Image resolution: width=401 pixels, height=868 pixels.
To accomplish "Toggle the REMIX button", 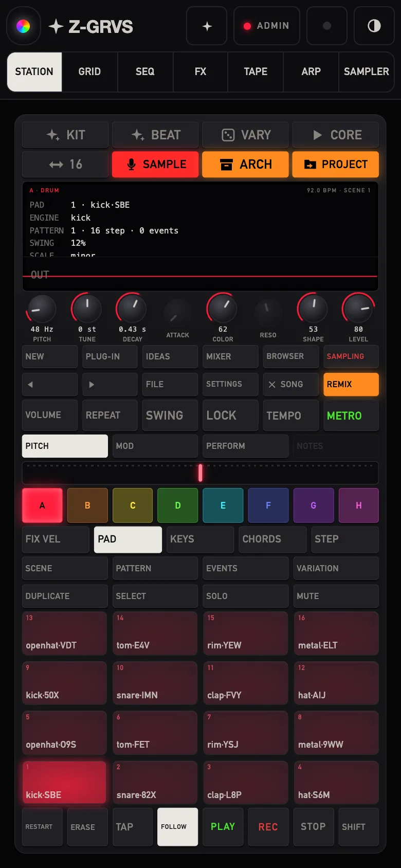I will point(351,384).
